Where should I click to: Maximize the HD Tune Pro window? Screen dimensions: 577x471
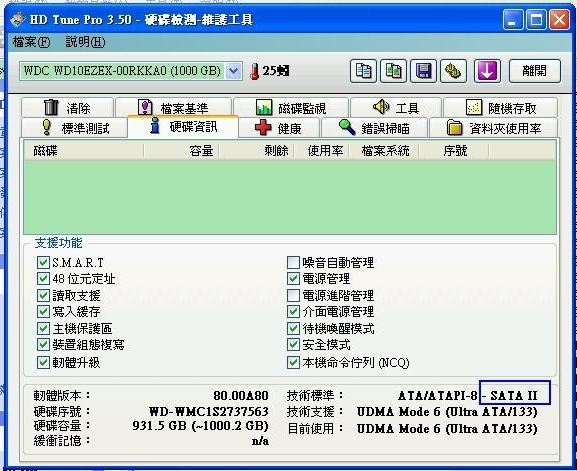[x=536, y=19]
